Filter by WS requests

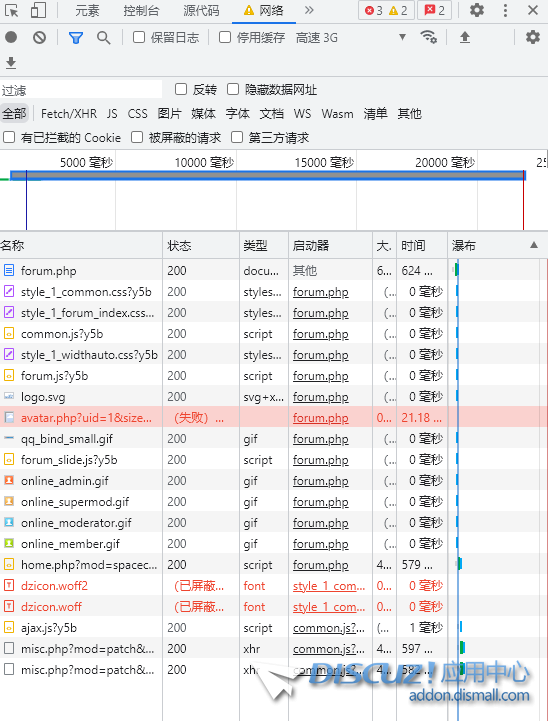[303, 114]
